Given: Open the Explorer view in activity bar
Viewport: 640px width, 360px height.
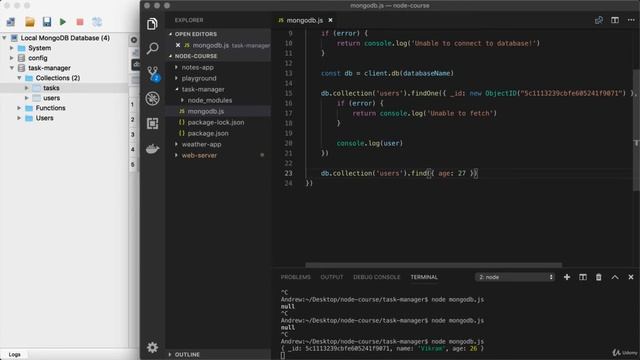Looking at the screenshot, I should [152, 24].
